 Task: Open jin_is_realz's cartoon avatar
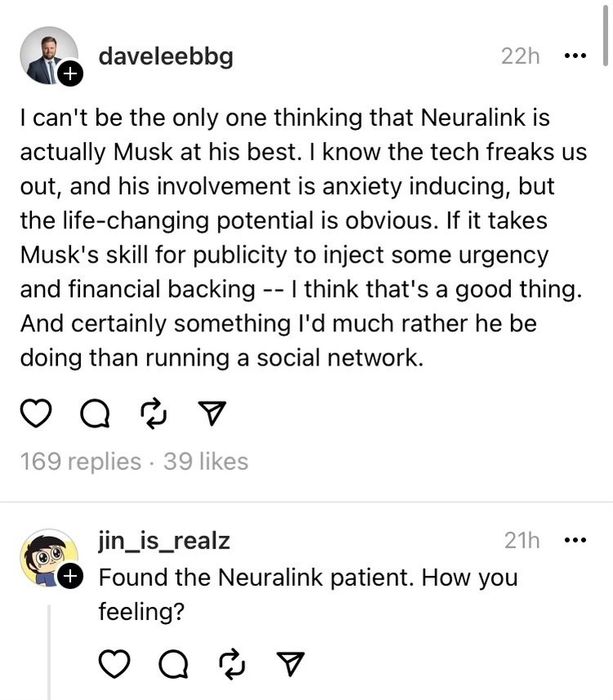[47, 557]
